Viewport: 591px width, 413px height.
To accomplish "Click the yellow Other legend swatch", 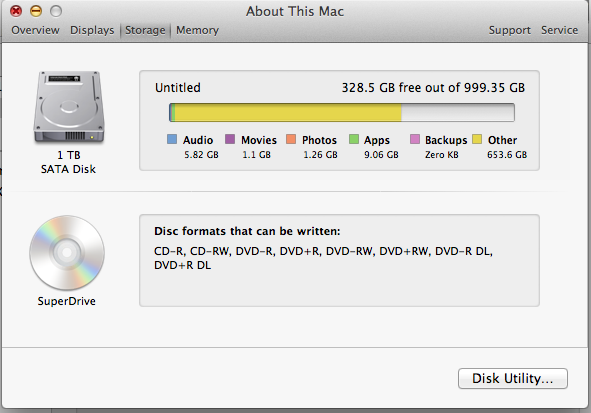I will click(477, 139).
